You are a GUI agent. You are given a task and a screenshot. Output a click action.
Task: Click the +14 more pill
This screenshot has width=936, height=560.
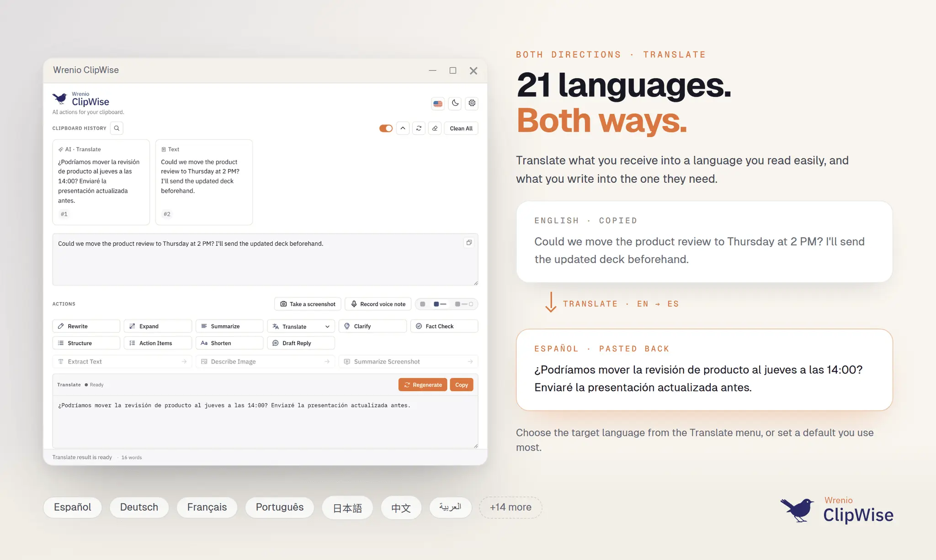click(x=511, y=507)
